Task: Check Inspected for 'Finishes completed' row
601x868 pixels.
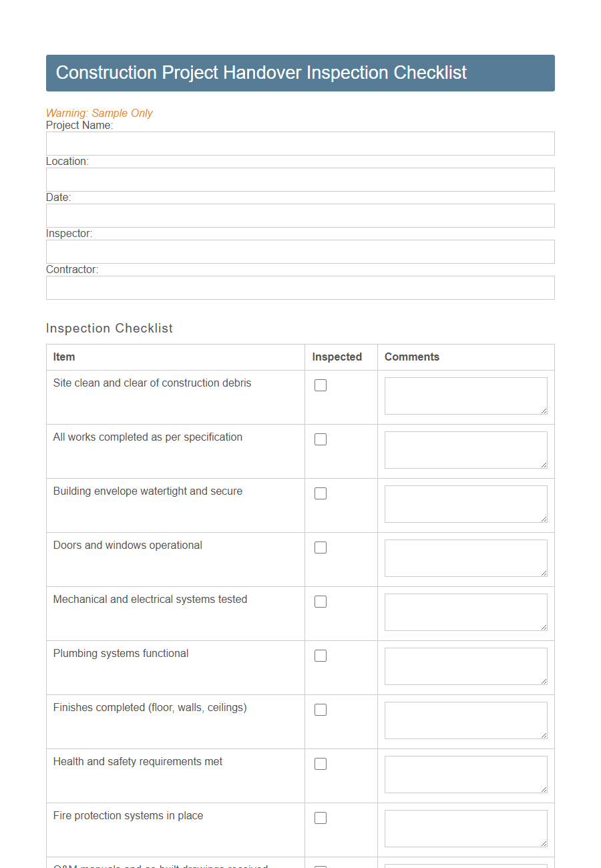Action: pyautogui.click(x=321, y=710)
